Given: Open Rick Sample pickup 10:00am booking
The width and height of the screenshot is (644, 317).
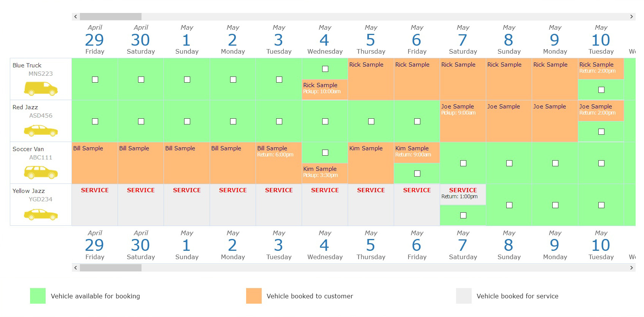Looking at the screenshot, I should pyautogui.click(x=324, y=89).
